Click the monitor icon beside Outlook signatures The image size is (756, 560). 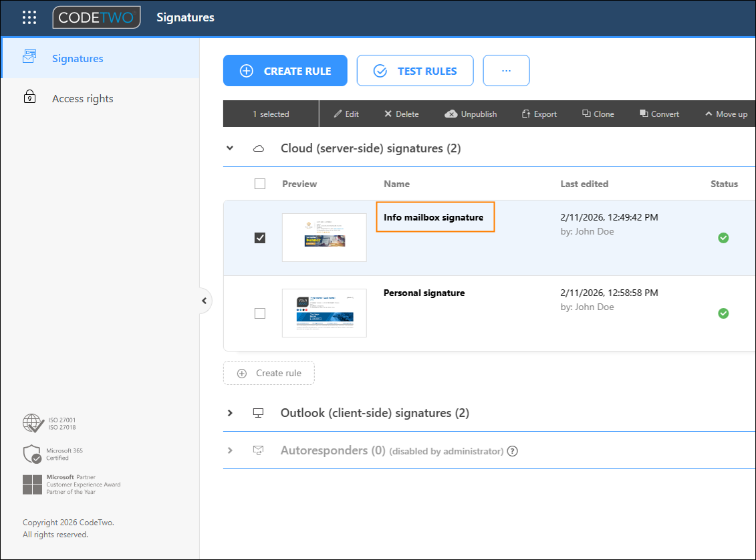[259, 413]
